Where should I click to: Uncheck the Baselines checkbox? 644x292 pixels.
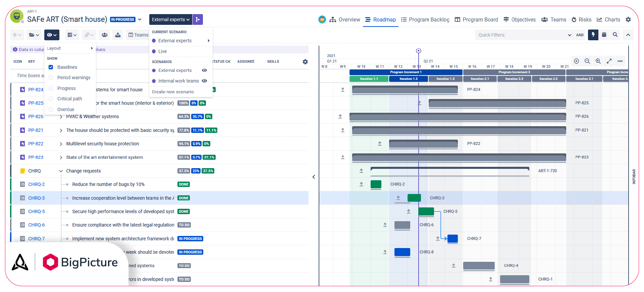[51, 67]
